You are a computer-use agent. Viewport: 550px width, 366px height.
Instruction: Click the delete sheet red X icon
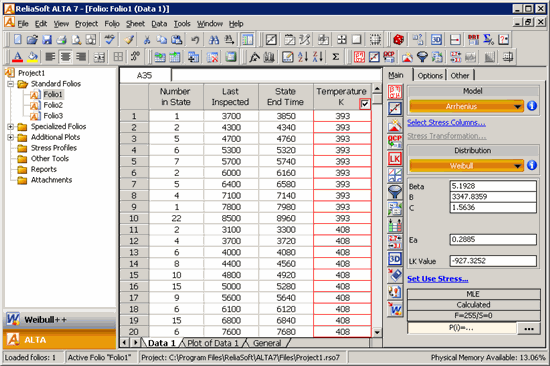213,56
